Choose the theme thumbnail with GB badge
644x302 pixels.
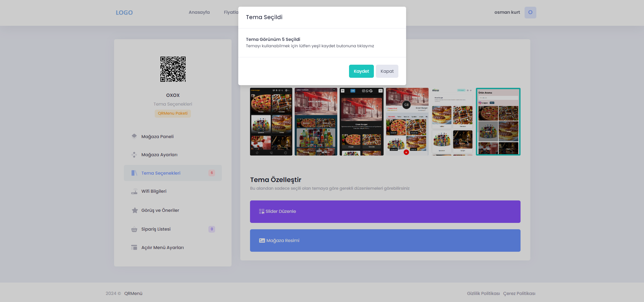[x=407, y=122]
